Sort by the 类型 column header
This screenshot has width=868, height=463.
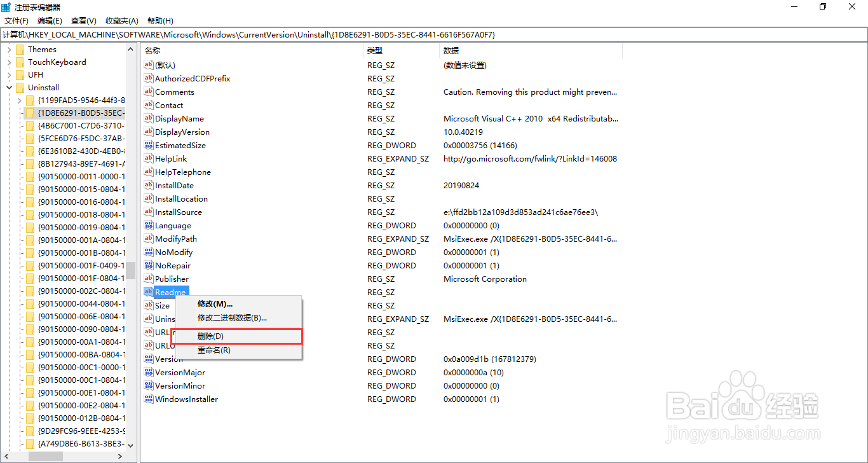[x=402, y=50]
